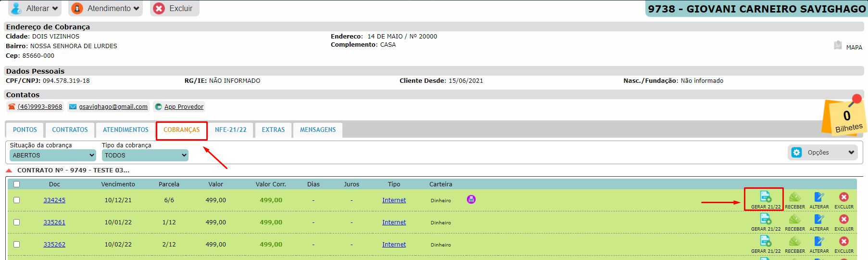Click the Valor Corr. column header
Viewport: 868px width, 260px height.
point(271,184)
